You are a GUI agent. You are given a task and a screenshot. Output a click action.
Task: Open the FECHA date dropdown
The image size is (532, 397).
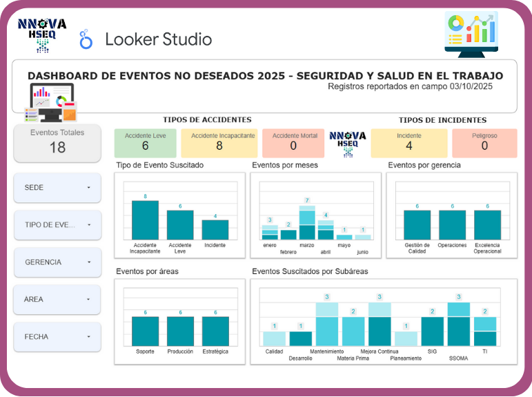coord(57,337)
